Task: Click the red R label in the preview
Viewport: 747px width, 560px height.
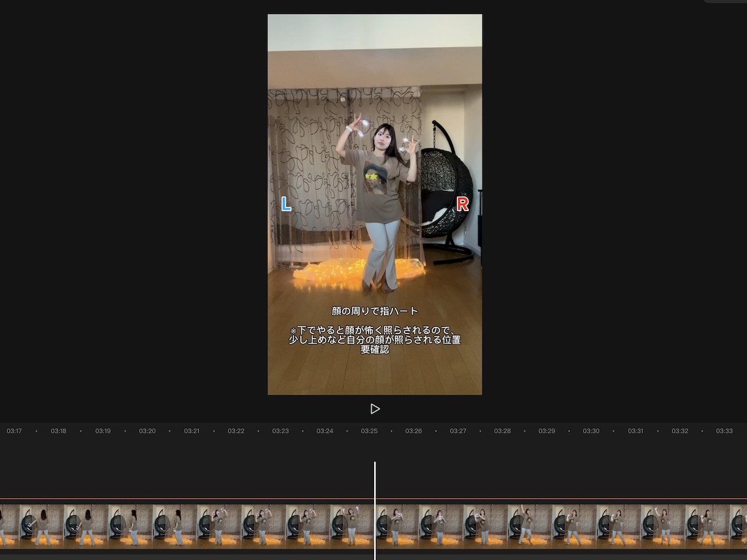Action: pos(463,204)
